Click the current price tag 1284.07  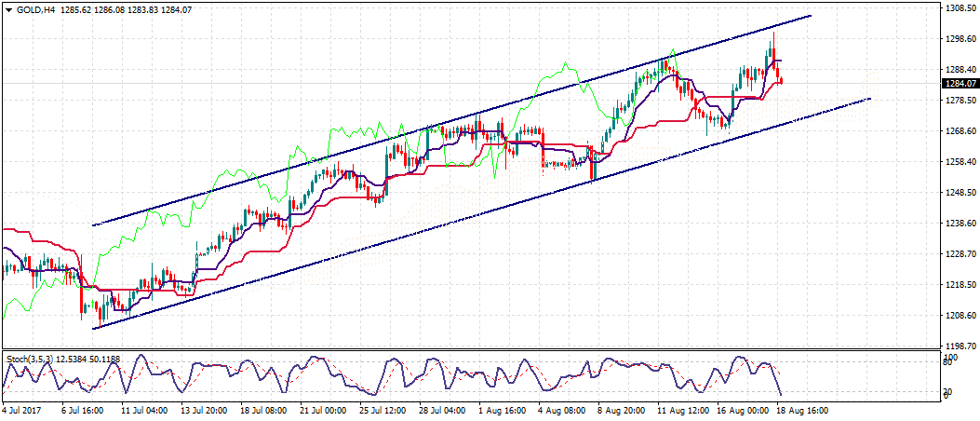[x=958, y=83]
